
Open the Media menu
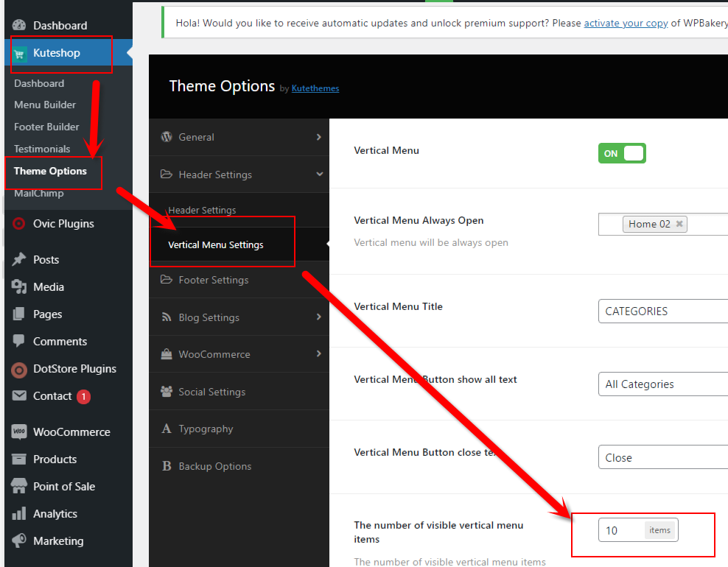(x=69, y=286)
